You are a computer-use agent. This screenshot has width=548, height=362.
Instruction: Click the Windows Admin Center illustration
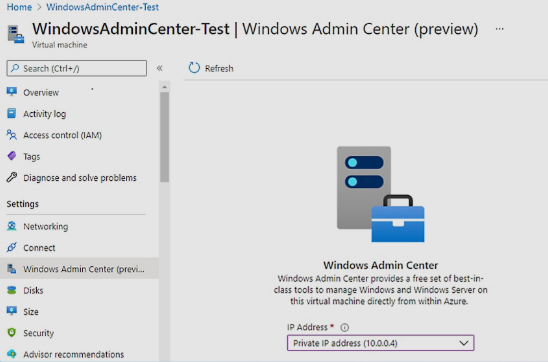[380, 194]
